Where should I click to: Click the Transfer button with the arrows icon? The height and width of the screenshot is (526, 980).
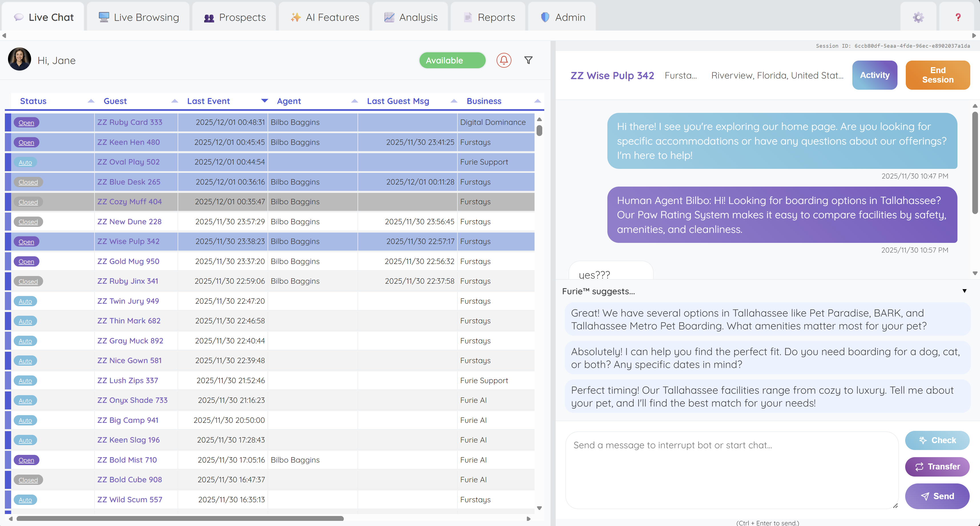pos(937,466)
